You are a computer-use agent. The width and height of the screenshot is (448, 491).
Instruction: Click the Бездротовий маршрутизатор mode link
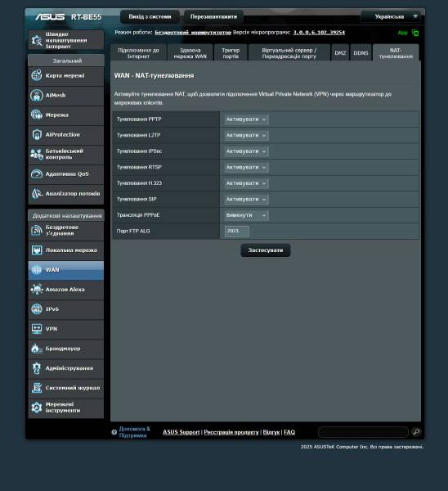point(193,32)
